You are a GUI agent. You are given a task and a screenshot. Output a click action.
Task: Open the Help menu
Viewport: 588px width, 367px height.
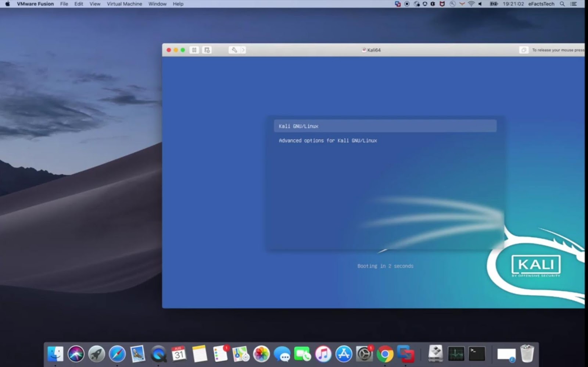click(x=178, y=4)
